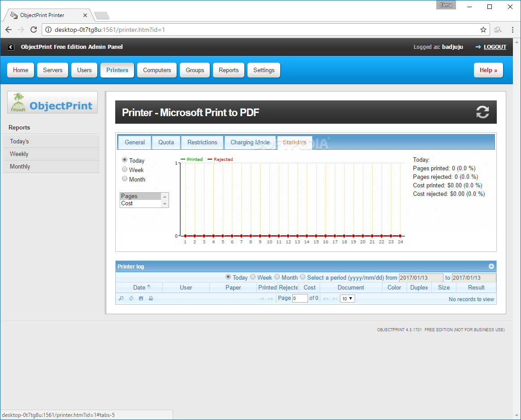Click the reload grid icon in printer log footer

click(x=131, y=299)
